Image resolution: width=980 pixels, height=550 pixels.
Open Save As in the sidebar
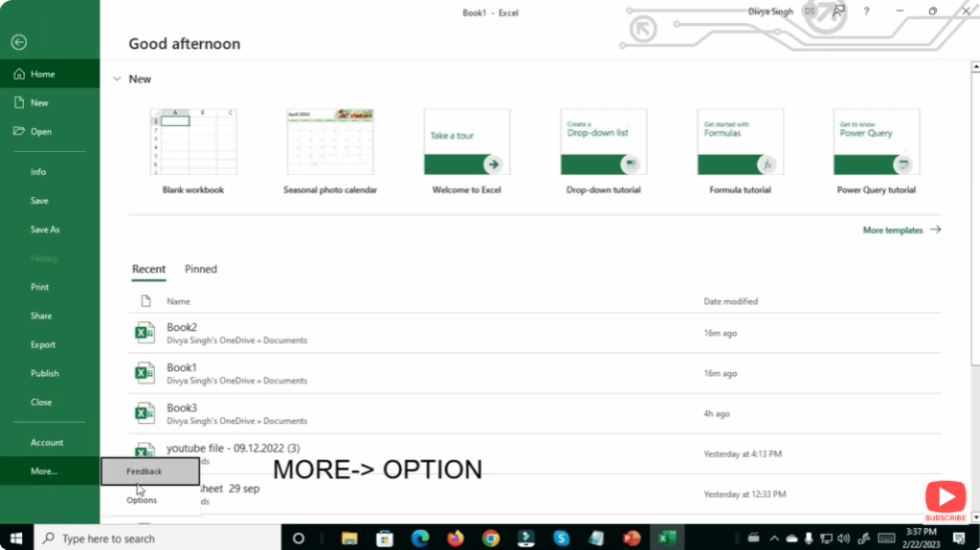tap(45, 230)
